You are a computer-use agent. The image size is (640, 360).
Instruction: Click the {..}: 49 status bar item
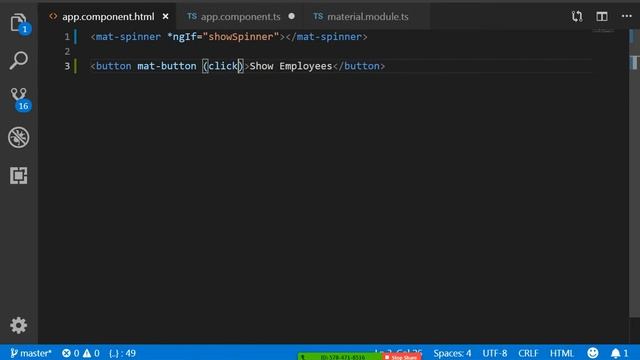tap(122, 353)
